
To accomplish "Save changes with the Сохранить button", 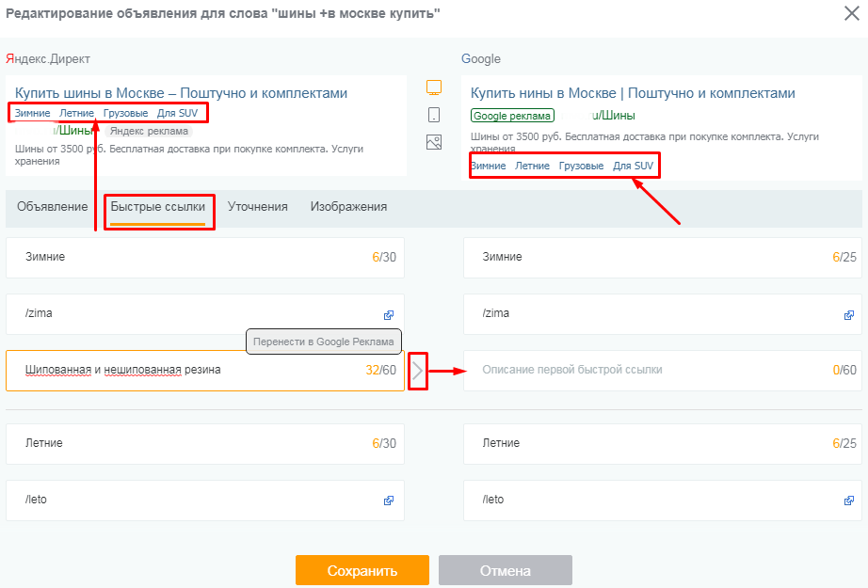I will [362, 570].
